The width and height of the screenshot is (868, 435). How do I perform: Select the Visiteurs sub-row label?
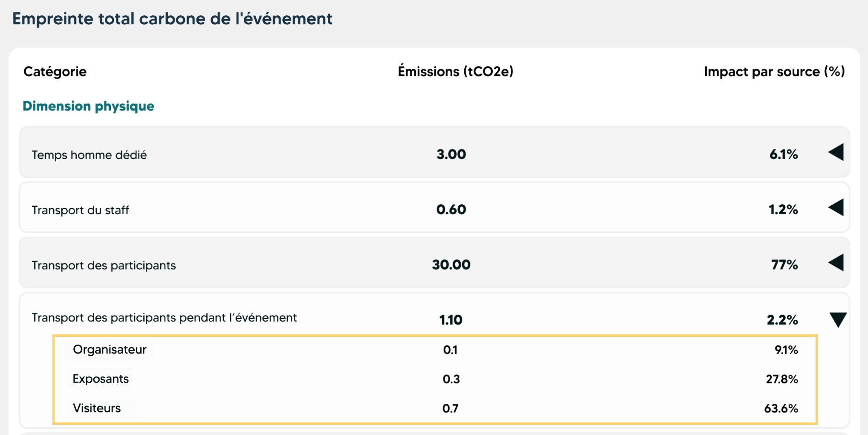(97, 408)
